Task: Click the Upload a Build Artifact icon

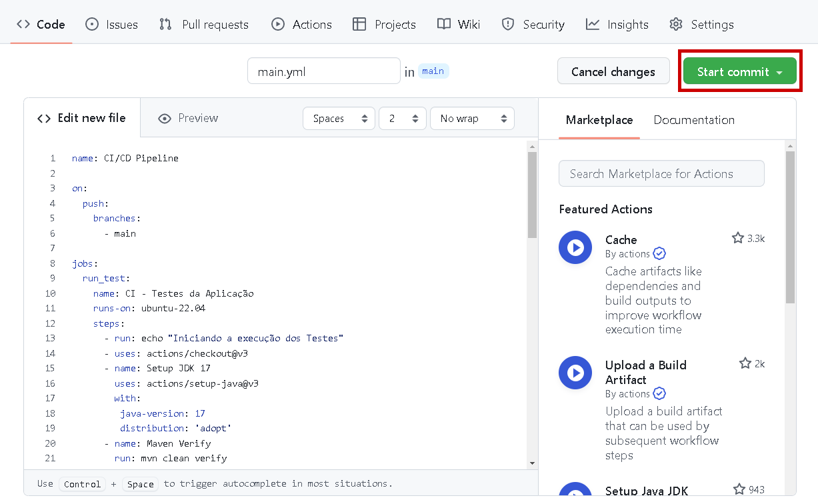Action: point(575,373)
